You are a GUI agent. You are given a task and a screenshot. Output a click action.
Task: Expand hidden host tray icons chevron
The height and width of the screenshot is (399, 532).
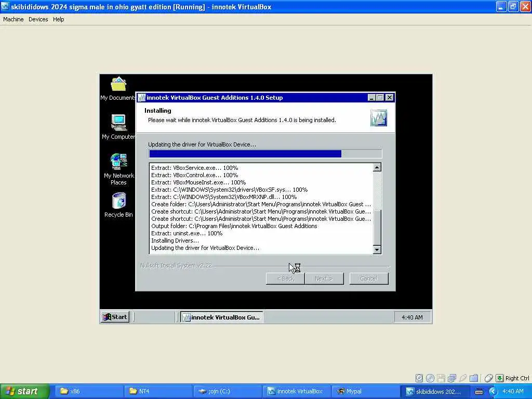point(493,392)
